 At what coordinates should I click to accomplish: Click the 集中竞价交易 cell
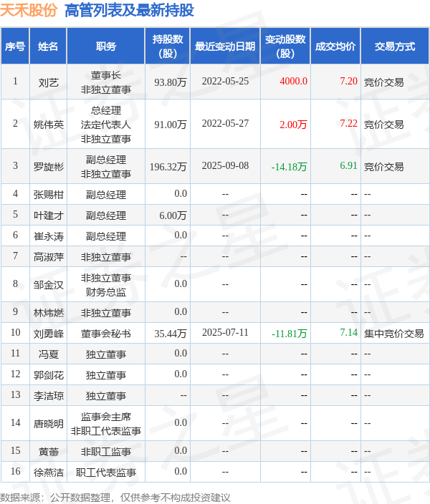(x=393, y=334)
